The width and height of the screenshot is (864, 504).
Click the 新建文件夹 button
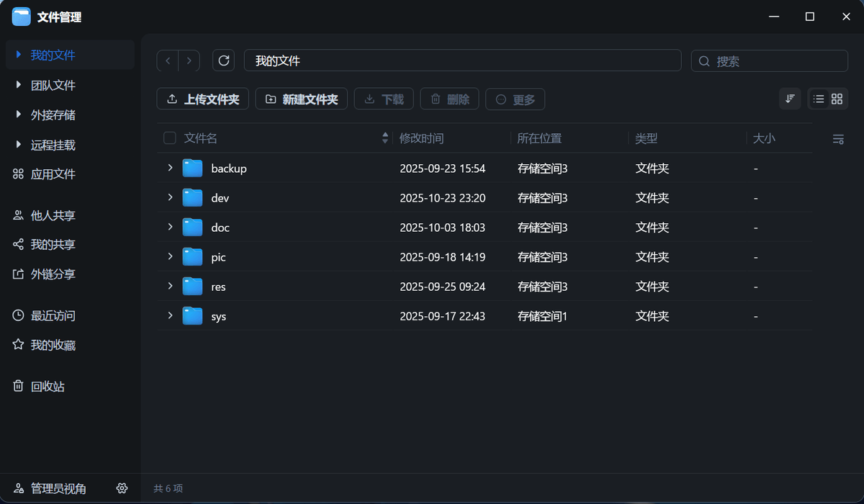click(301, 99)
